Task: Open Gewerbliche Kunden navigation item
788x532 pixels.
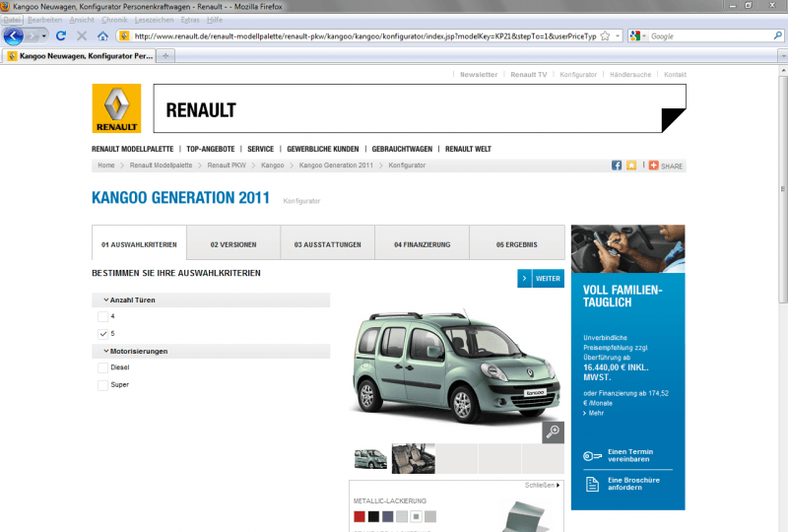Action: pyautogui.click(x=323, y=149)
